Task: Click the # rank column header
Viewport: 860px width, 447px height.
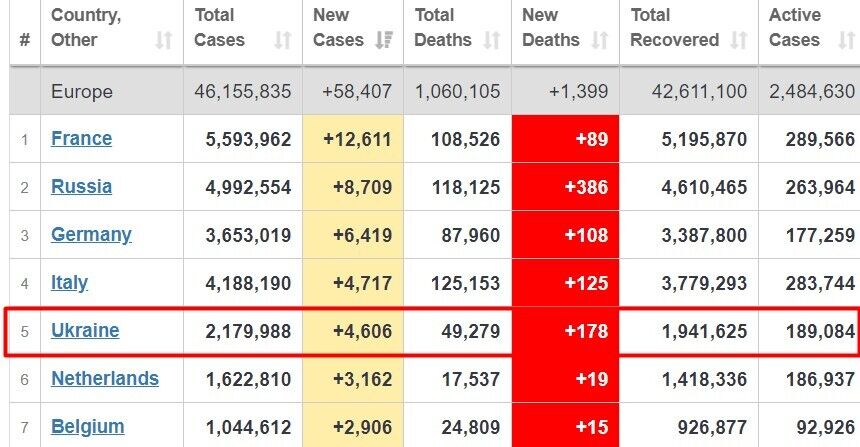Action: pyautogui.click(x=24, y=40)
